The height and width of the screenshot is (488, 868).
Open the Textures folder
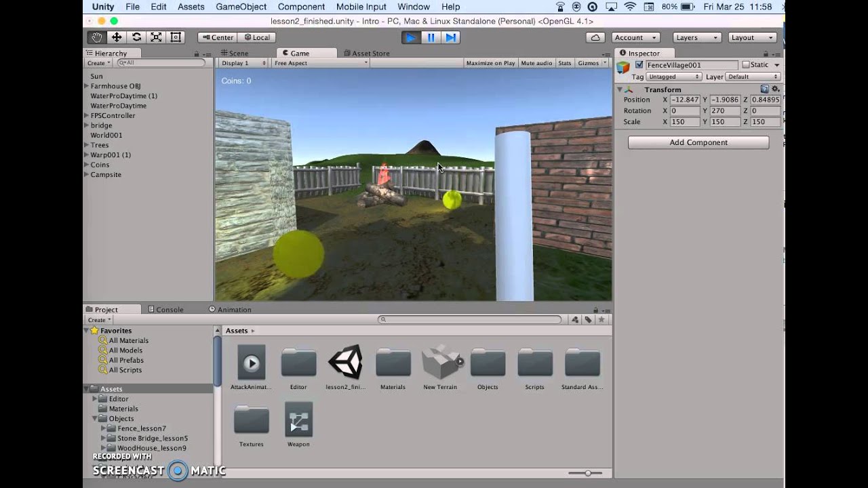tap(252, 425)
